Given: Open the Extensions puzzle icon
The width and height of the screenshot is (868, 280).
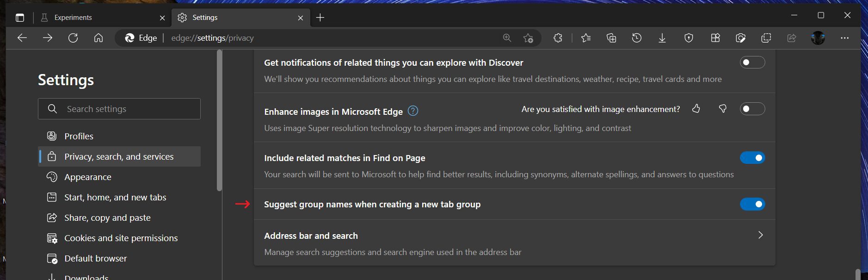Looking at the screenshot, I should (558, 38).
